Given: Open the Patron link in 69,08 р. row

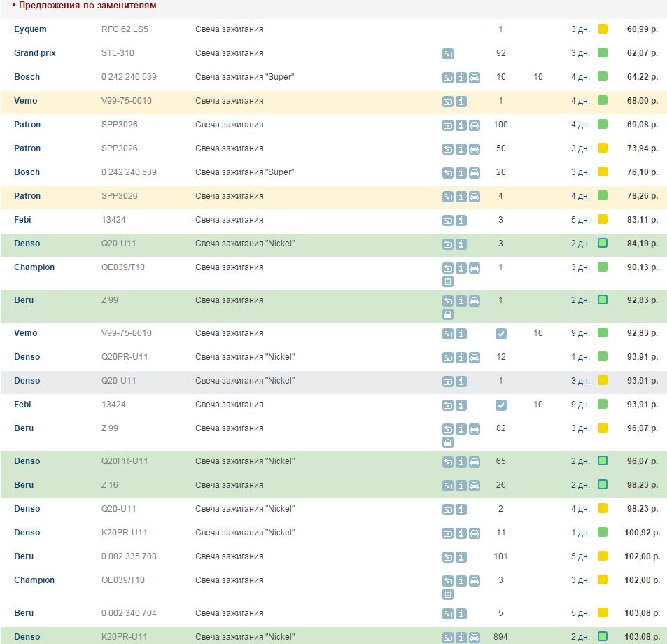Looking at the screenshot, I should click(x=27, y=125).
